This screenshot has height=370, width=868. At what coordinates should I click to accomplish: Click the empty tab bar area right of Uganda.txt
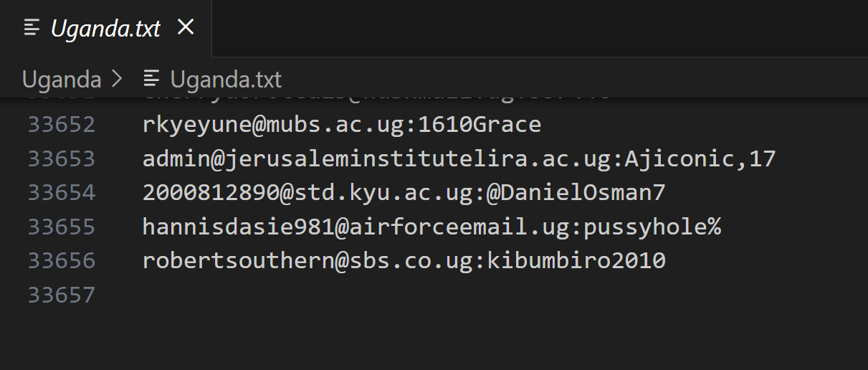click(538, 29)
